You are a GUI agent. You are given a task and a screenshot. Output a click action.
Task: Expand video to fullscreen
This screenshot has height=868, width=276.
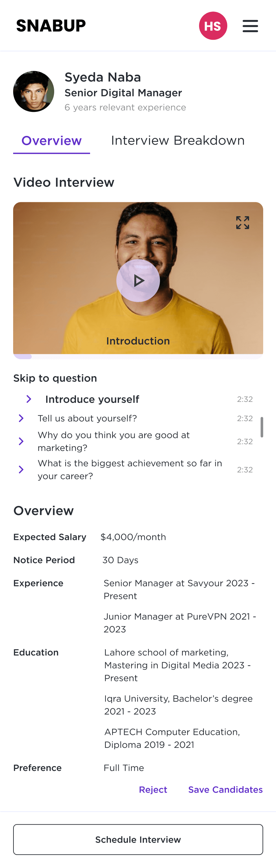243,223
